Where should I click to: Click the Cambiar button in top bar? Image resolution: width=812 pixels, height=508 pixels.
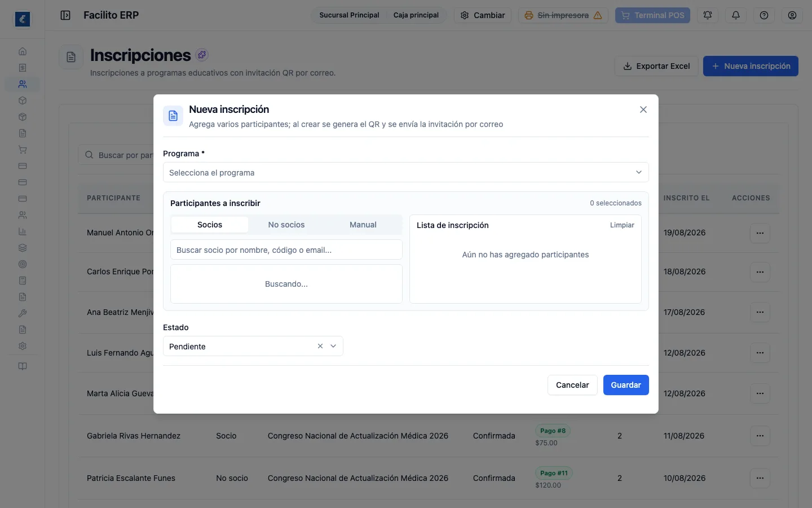coord(483,15)
